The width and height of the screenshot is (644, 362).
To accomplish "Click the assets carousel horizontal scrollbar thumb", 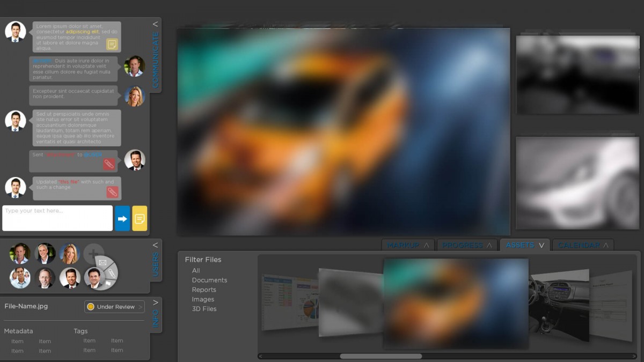I will click(380, 356).
